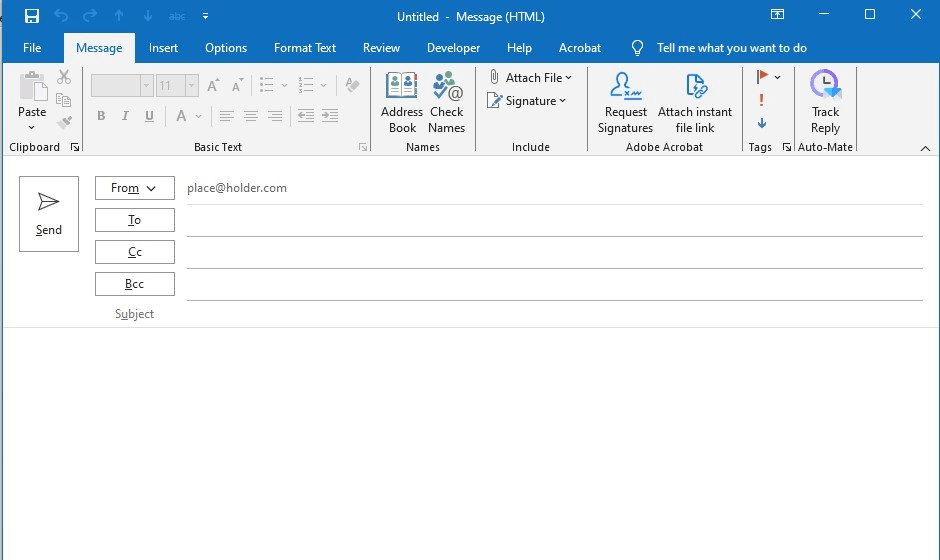Switch to the Acrobat tab
This screenshot has height=560, width=940.
[x=580, y=48]
